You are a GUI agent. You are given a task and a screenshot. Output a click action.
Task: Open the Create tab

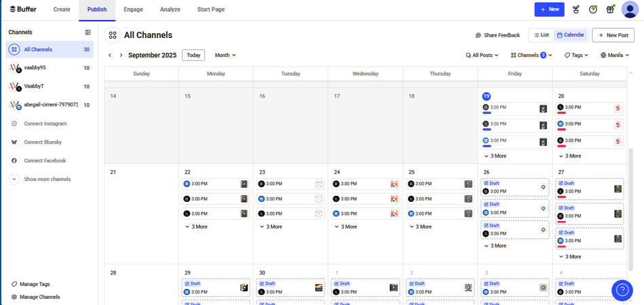click(62, 9)
